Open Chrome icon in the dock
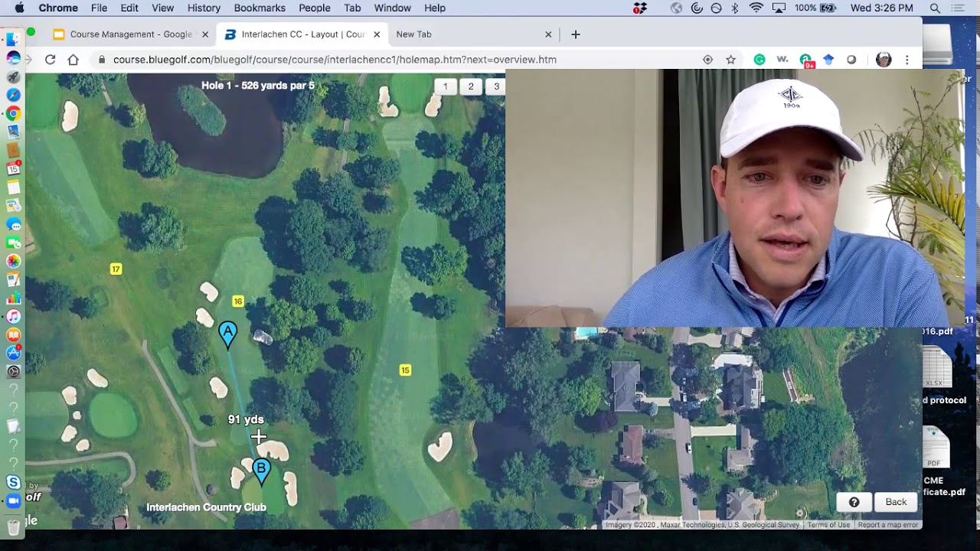980x551 pixels. pos(13,113)
